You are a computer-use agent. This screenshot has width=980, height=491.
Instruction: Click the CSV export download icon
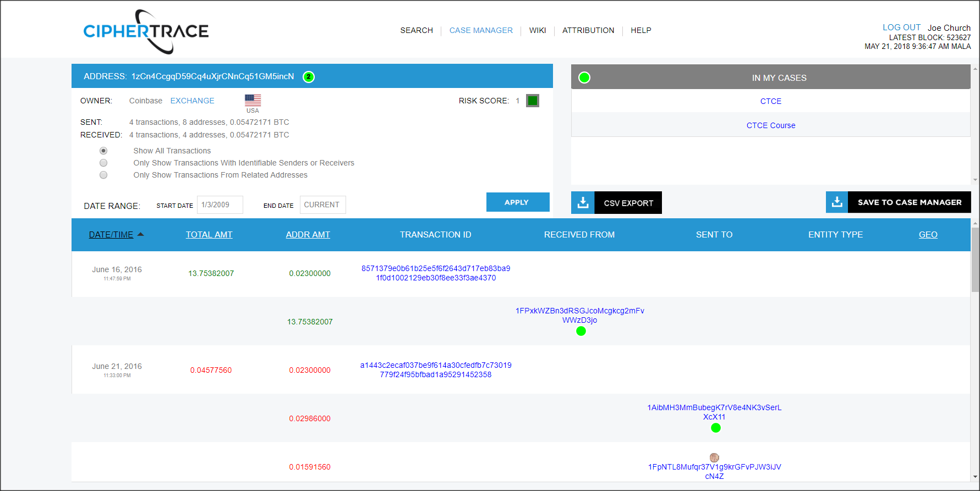(583, 202)
